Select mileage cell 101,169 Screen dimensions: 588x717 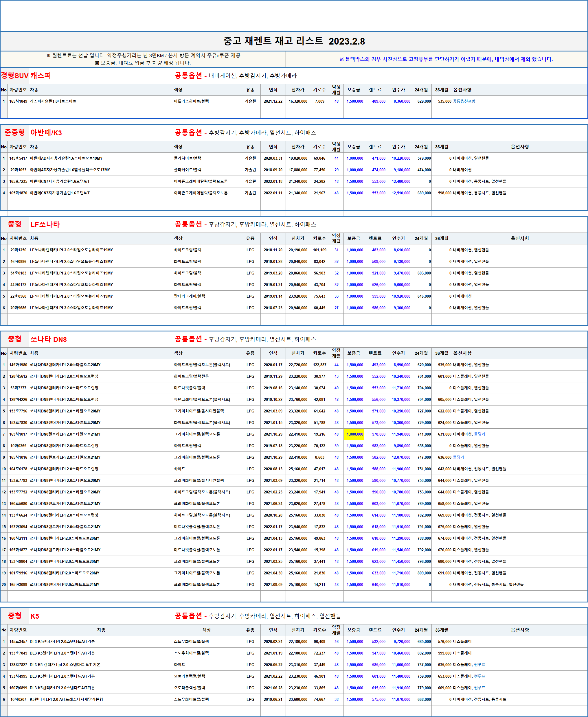(x=319, y=250)
